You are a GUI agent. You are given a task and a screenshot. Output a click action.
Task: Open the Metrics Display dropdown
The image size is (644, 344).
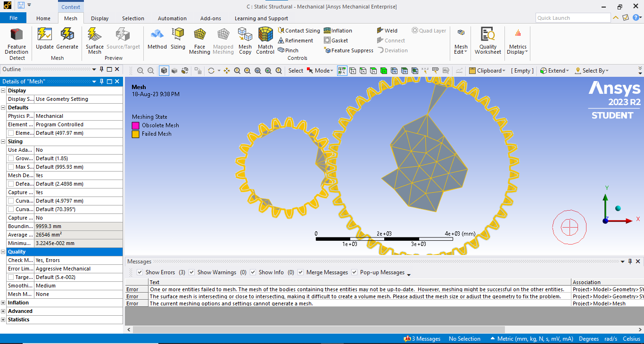click(x=518, y=49)
